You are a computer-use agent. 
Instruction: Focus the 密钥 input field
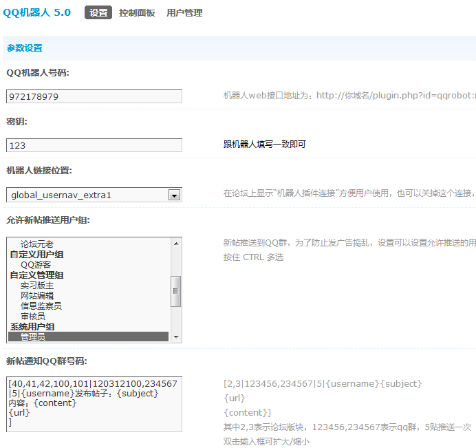coord(94,145)
